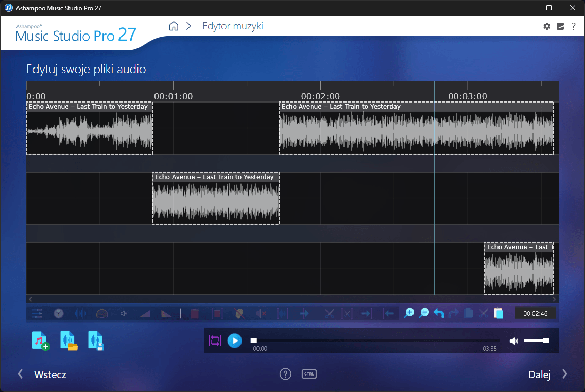Click the muted speaker with red X icon
The image size is (585, 392).
click(x=261, y=313)
